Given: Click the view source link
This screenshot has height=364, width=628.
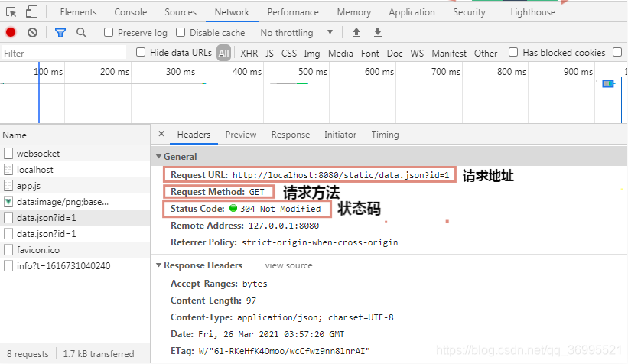Looking at the screenshot, I should click(x=288, y=265).
